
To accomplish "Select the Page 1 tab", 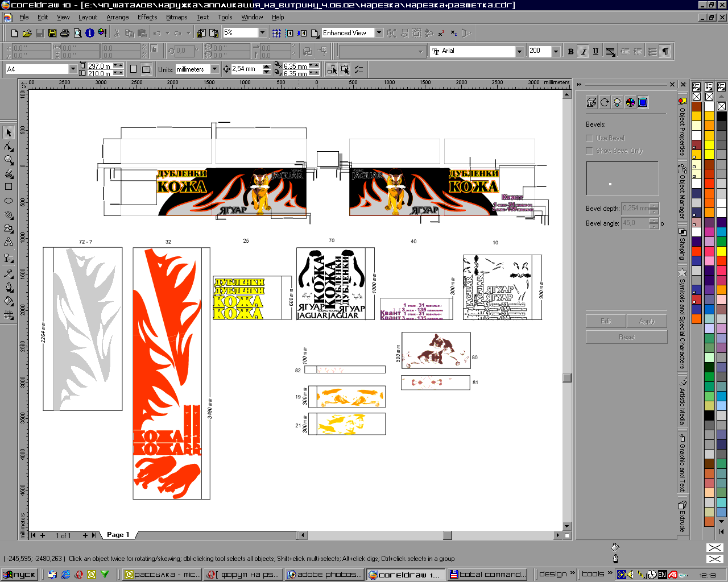I will (x=118, y=535).
